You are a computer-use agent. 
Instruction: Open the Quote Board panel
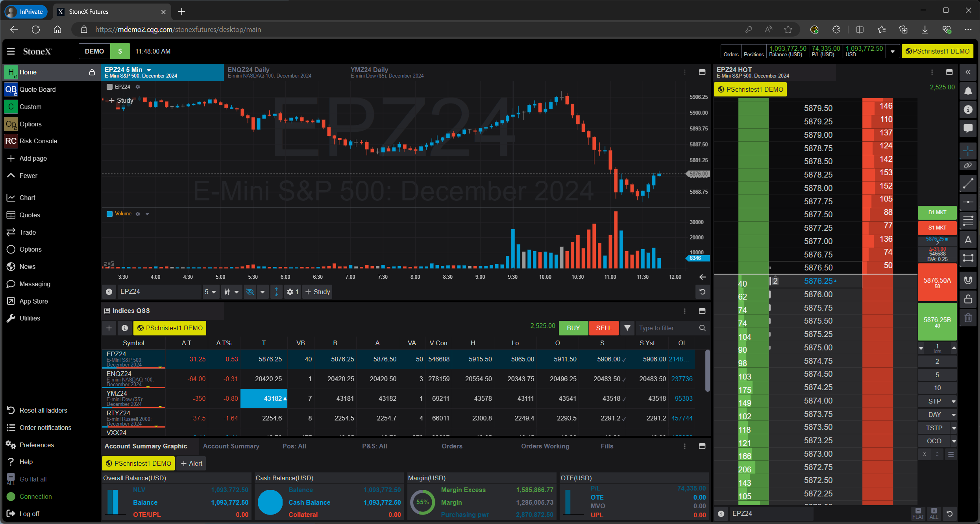coord(37,89)
